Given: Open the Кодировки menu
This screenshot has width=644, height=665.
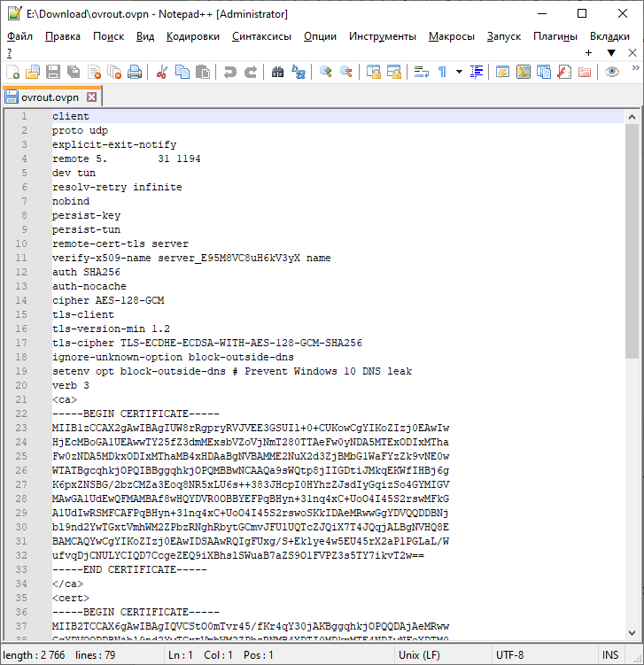Looking at the screenshot, I should pos(192,36).
